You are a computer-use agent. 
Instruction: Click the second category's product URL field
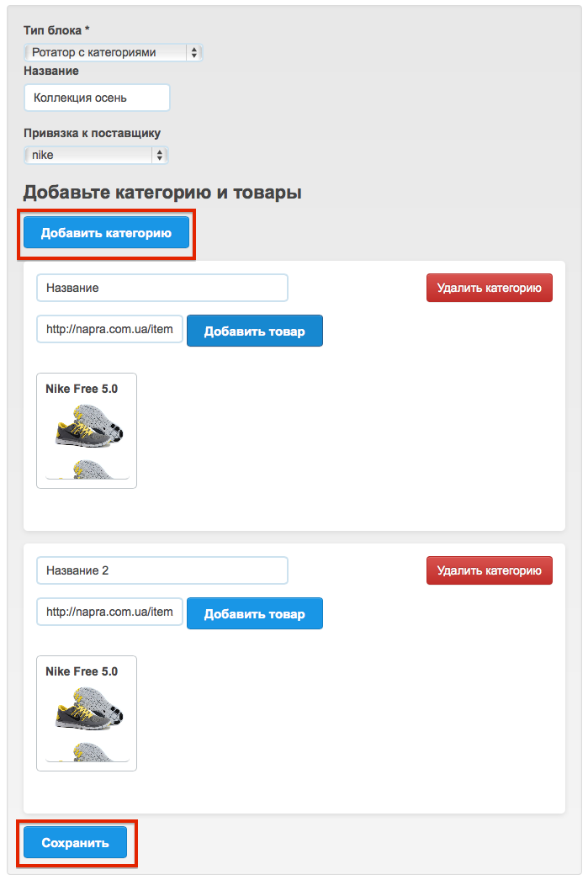(x=109, y=612)
